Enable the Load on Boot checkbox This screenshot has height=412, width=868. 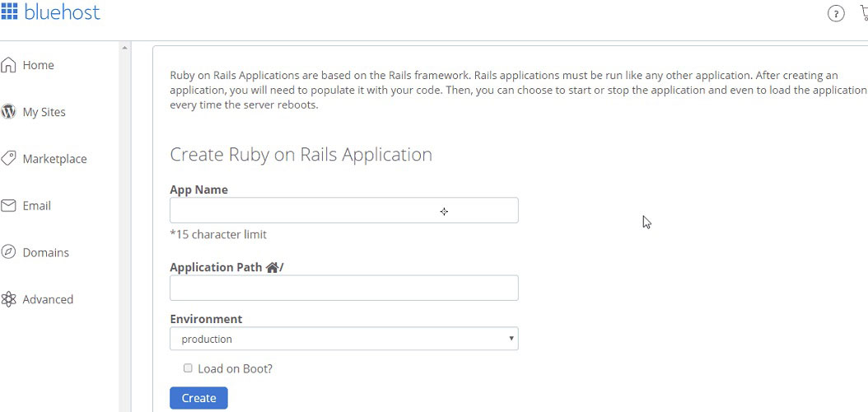coord(188,368)
